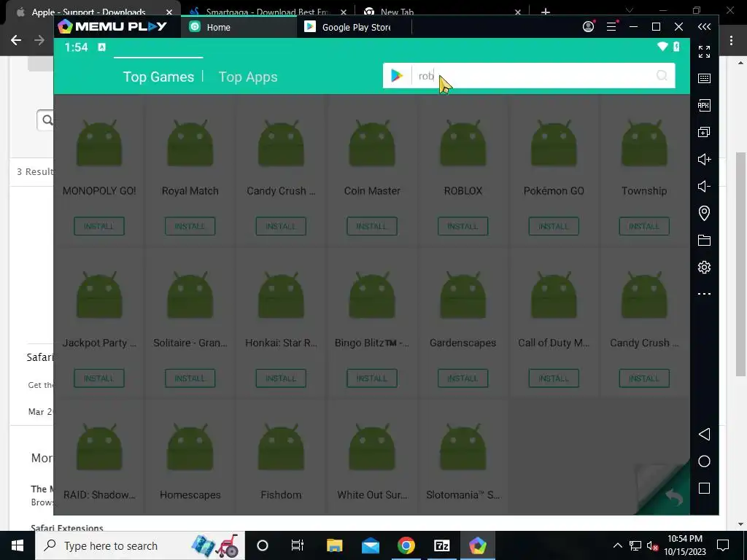Screen dimensions: 747x560
Task: Click the Fishdom game title
Action: point(281,495)
